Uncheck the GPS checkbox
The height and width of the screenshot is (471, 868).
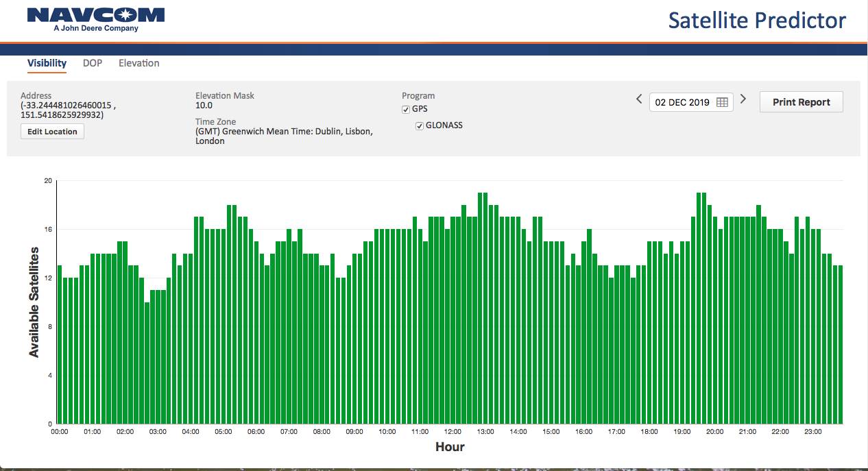pos(406,110)
